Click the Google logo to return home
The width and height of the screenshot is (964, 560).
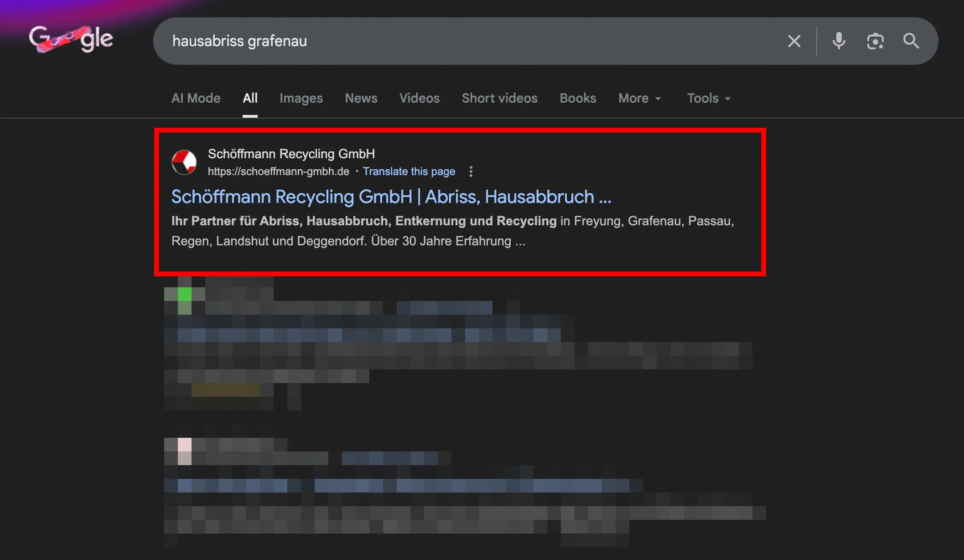71,40
